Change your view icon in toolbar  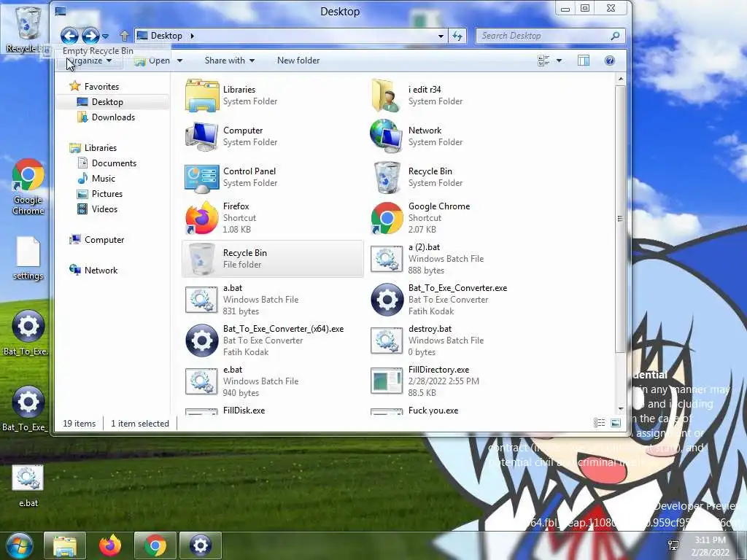tap(543, 61)
